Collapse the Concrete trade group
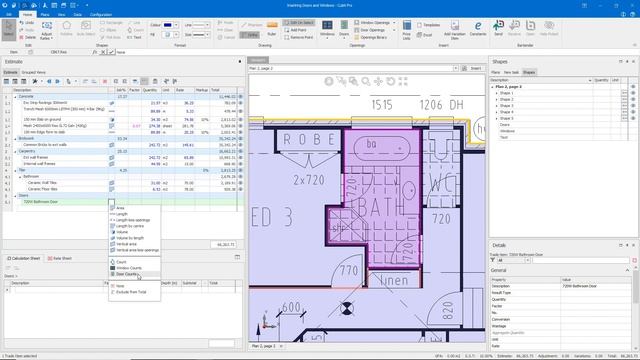This screenshot has height=360, width=640. pos(16,97)
